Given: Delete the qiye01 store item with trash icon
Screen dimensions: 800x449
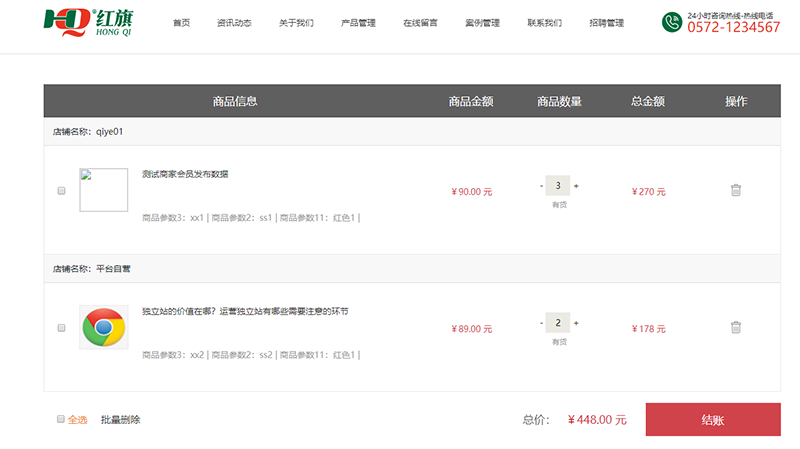Looking at the screenshot, I should pos(736,190).
